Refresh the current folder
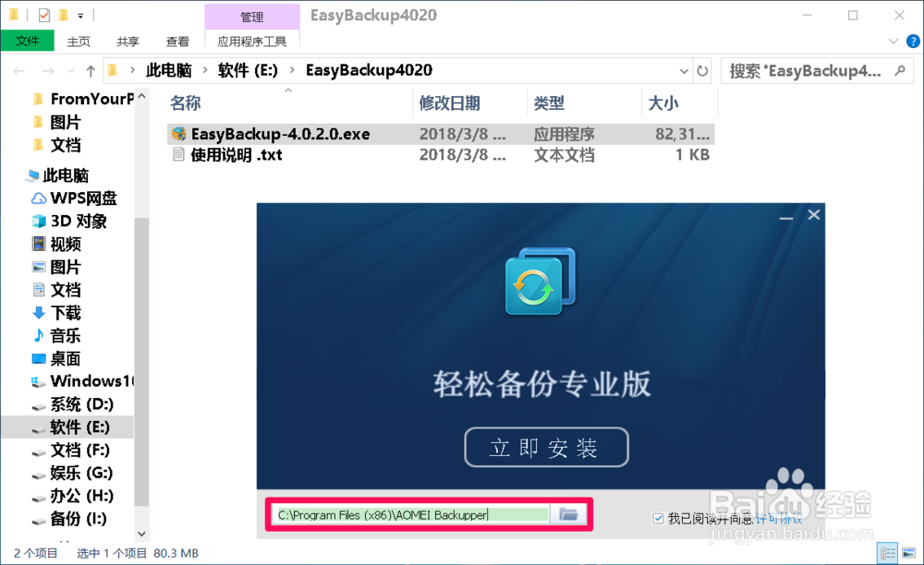 [702, 71]
